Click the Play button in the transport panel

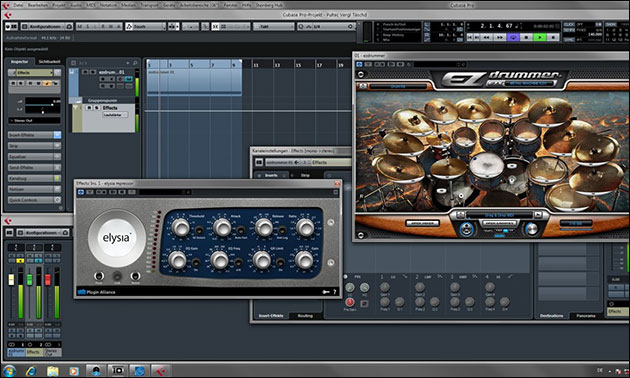pos(540,37)
